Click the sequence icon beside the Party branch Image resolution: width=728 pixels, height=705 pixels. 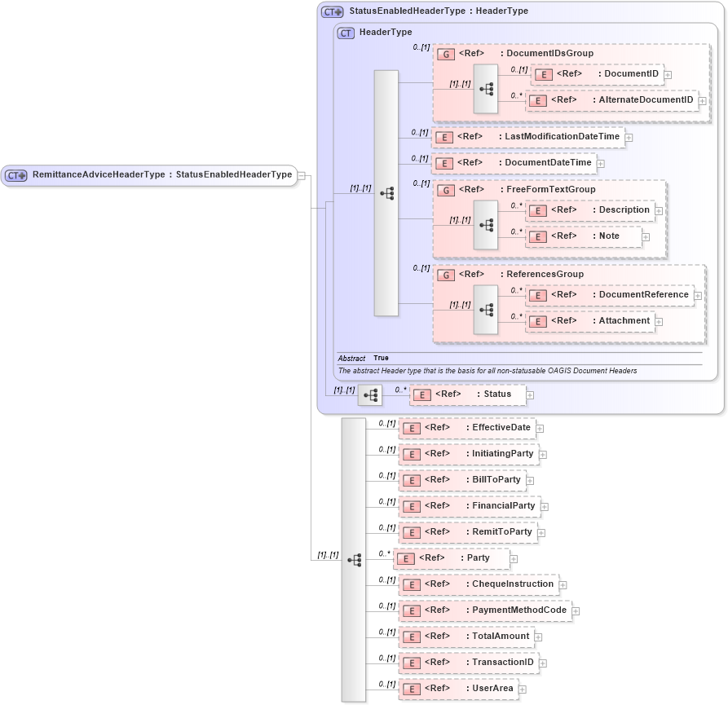pyautogui.click(x=354, y=560)
